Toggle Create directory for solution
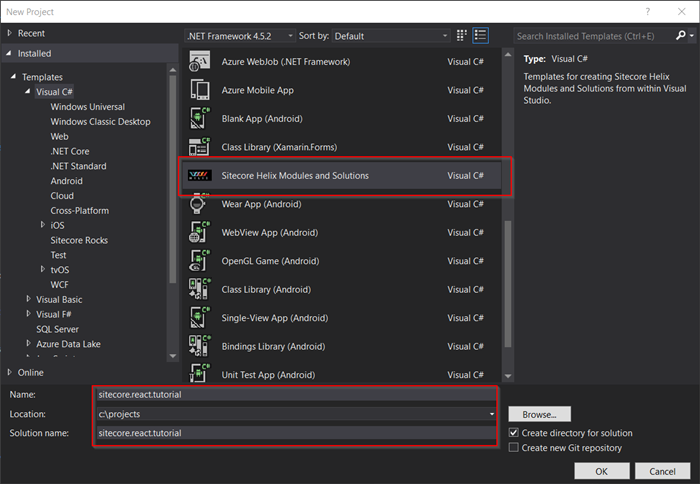This screenshot has width=700, height=484. coord(514,433)
